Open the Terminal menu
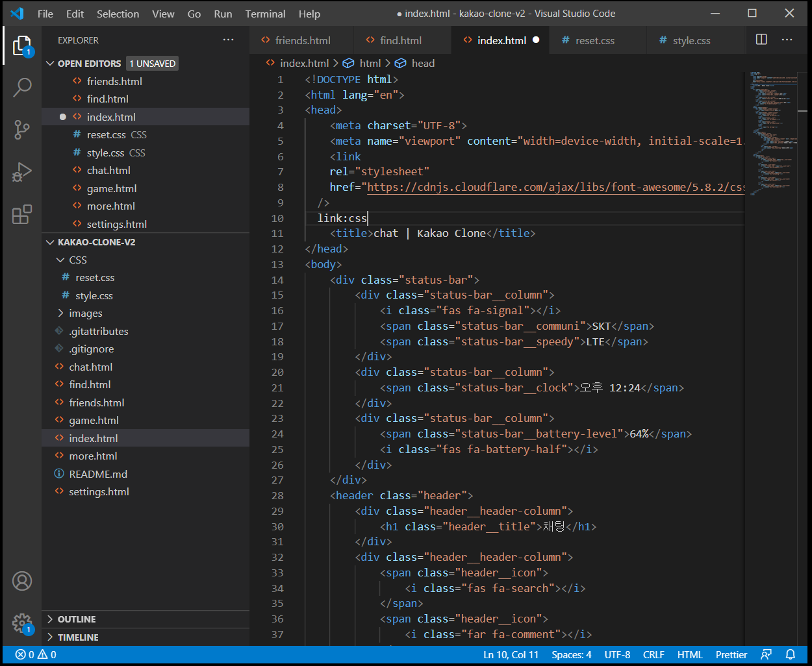Screen dimensions: 812x666 266,14
